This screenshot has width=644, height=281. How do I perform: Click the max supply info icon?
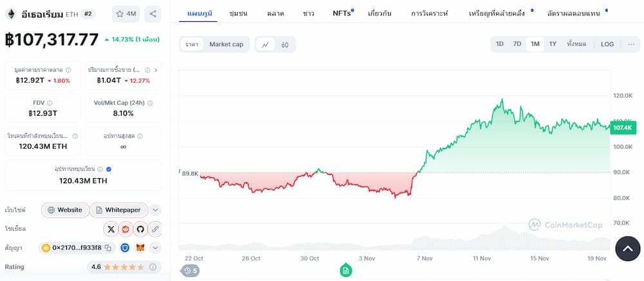pos(140,136)
